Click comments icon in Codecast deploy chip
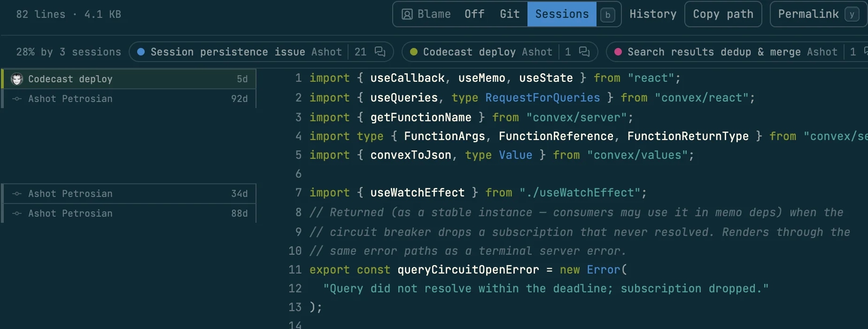868x329 pixels. coord(584,52)
